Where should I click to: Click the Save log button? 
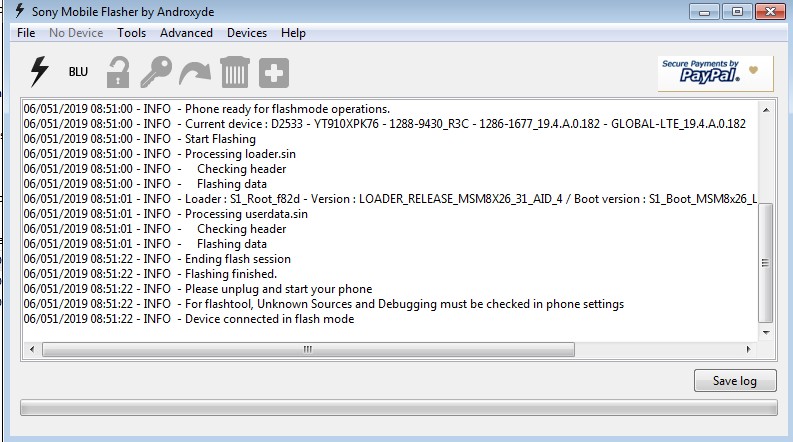[735, 381]
